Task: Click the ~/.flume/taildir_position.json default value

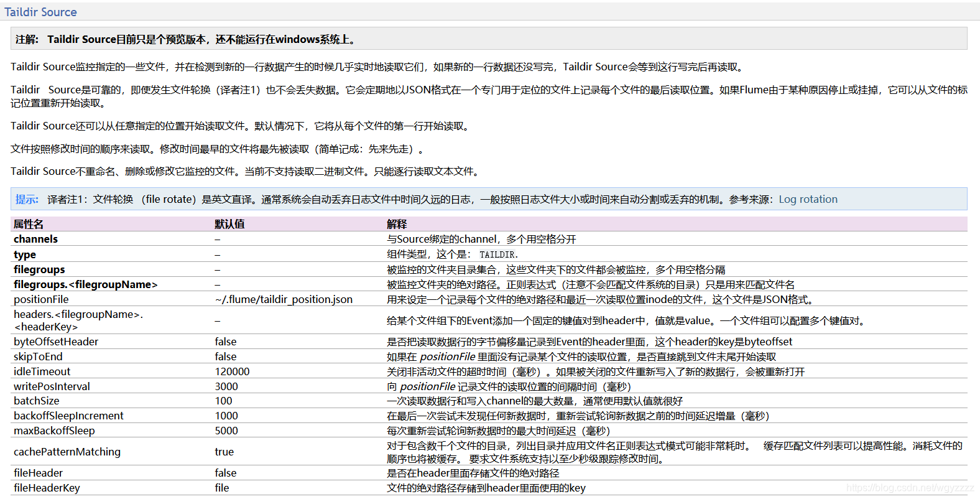Action: [x=284, y=299]
